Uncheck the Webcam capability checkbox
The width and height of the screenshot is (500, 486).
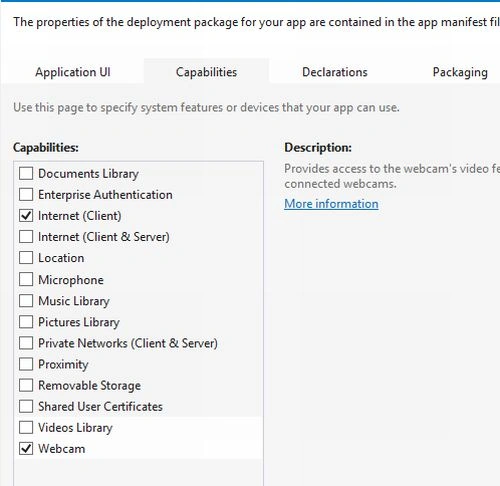click(26, 449)
